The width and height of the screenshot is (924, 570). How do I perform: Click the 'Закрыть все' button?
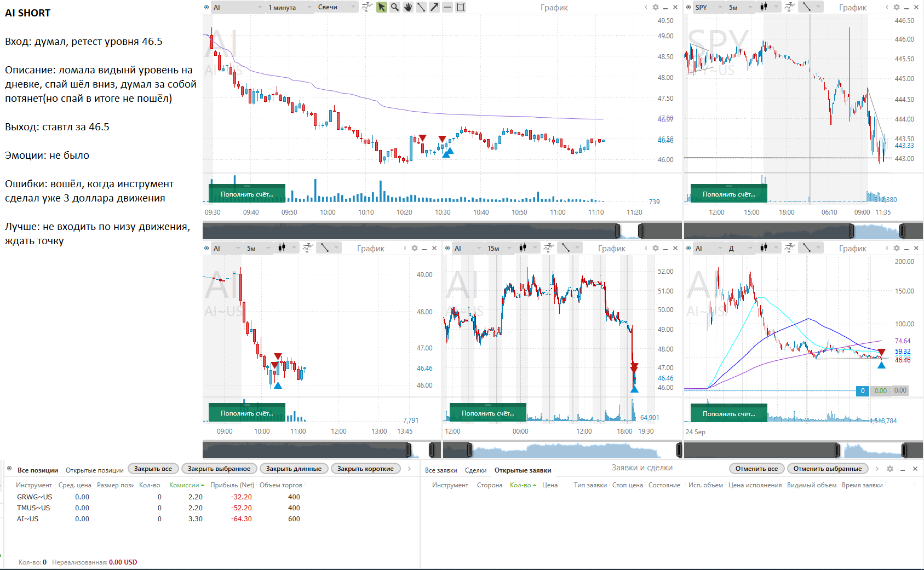(x=153, y=469)
